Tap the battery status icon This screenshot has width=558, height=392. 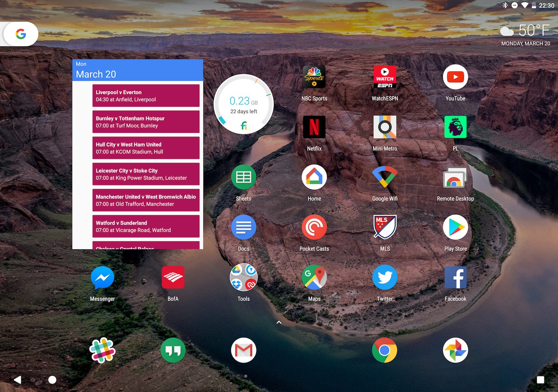tap(534, 5)
